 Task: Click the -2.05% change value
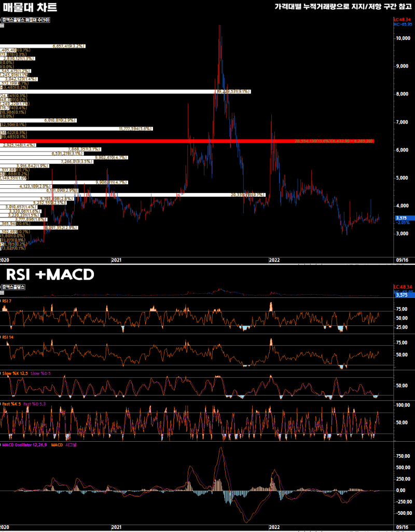click(403, 223)
